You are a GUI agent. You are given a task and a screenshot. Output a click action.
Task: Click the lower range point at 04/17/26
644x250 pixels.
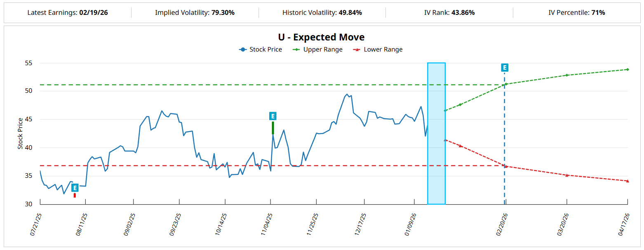coord(627,181)
